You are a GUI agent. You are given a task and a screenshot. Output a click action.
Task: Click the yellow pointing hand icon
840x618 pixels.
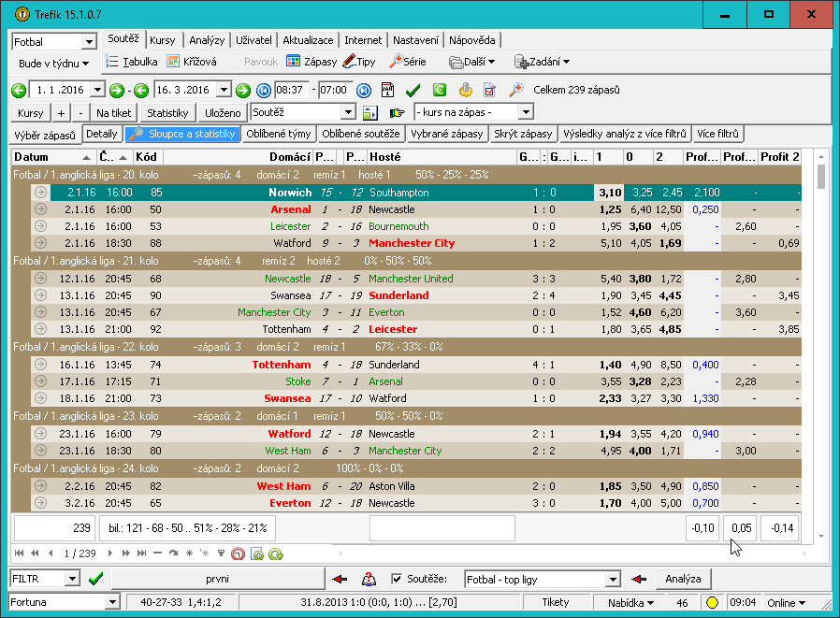tap(397, 112)
